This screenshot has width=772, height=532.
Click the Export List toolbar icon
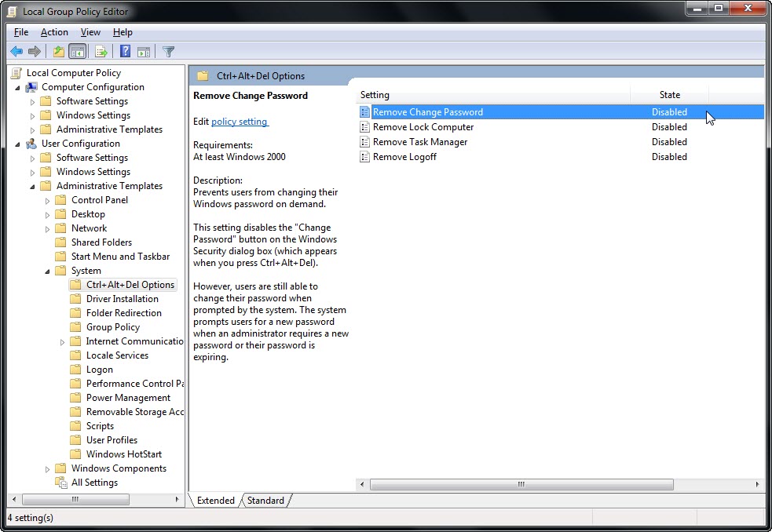point(101,51)
